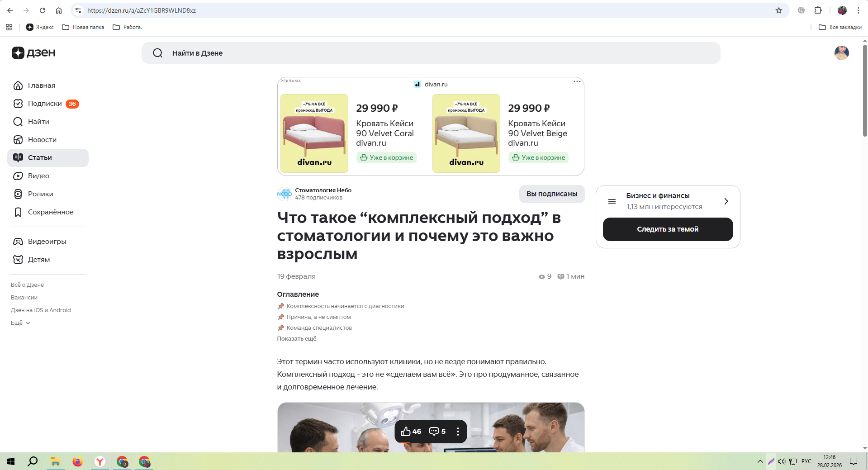
Task: Open ad options three-dot icon
Action: (x=577, y=81)
